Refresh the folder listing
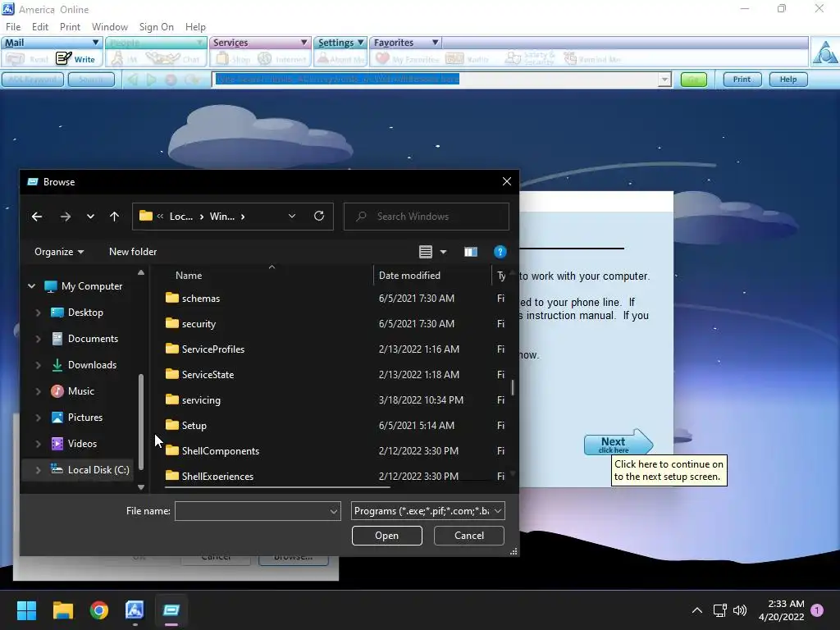This screenshot has width=840, height=630. click(319, 216)
